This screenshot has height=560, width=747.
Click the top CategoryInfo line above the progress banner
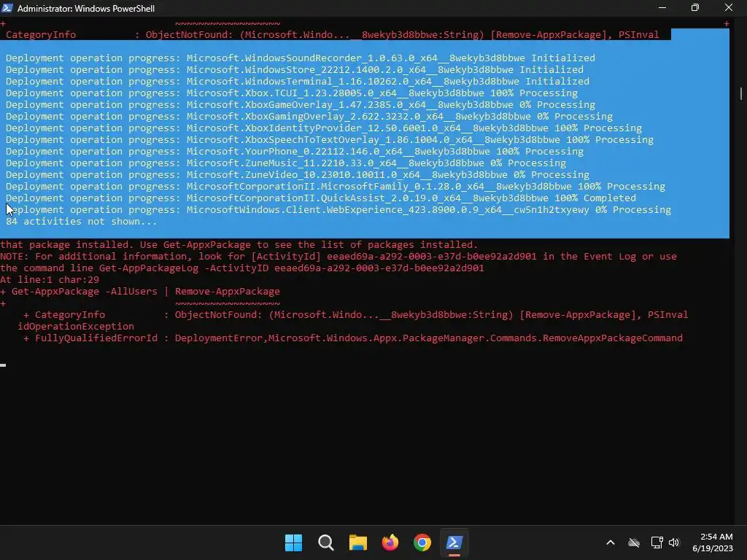332,35
